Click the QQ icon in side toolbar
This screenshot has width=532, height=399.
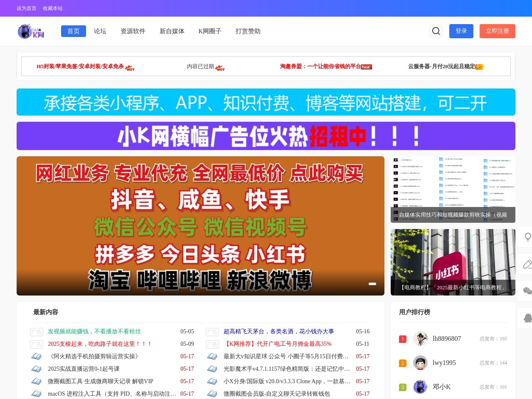[527, 318]
